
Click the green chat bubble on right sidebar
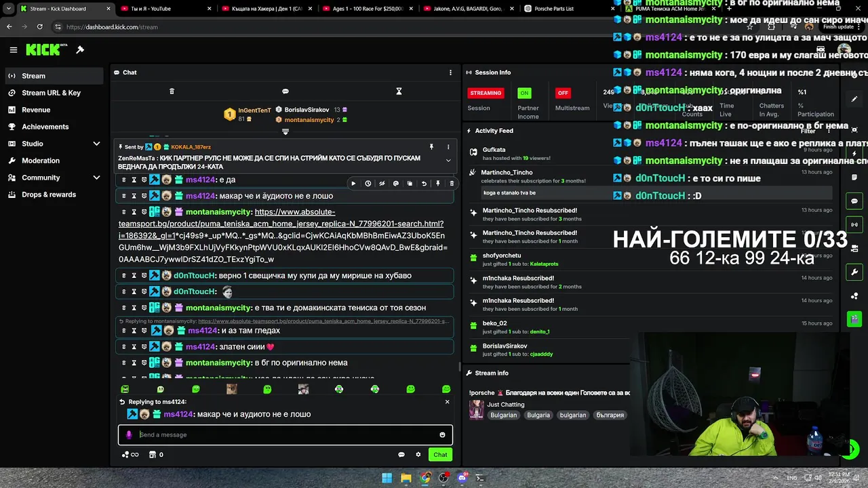click(x=854, y=201)
